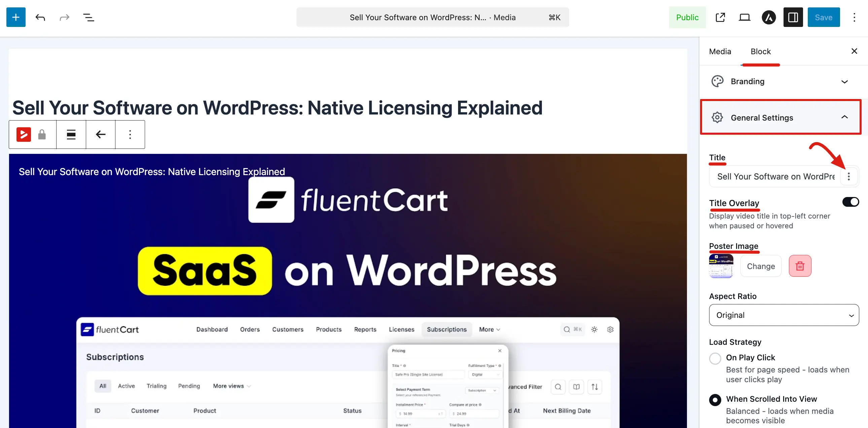
Task: Click Customers in the poster's fluentCart menu
Action: point(288,329)
